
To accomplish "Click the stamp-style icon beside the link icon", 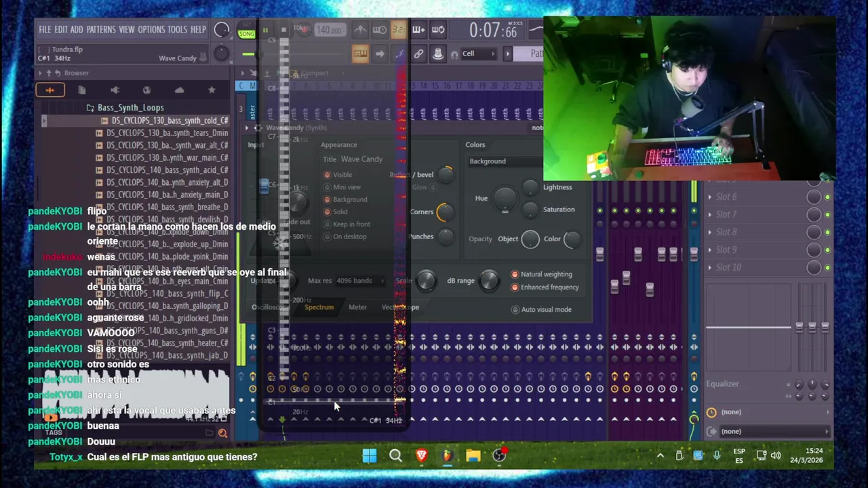I will pyautogui.click(x=438, y=54).
